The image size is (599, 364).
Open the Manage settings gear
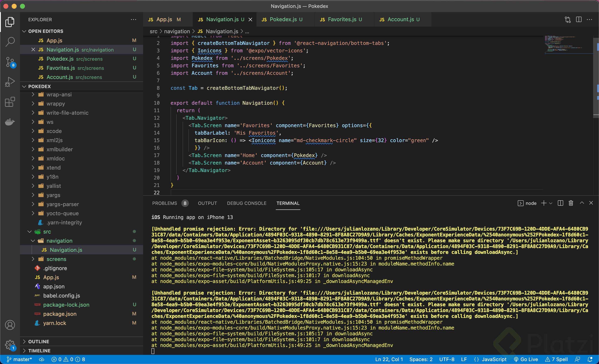[10, 345]
